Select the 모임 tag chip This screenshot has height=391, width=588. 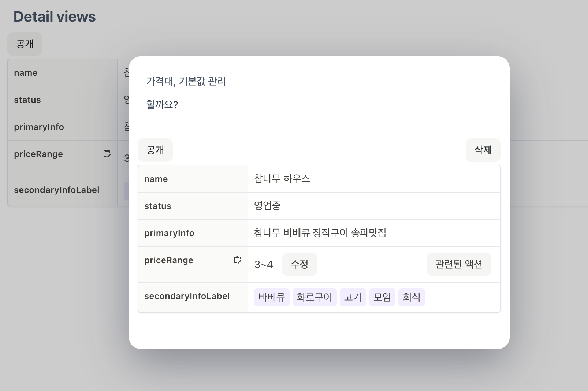coord(382,297)
